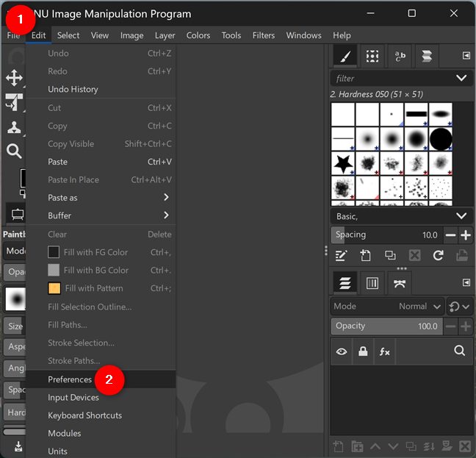This screenshot has width=476, height=458.
Task: Raise the layer with up arrow
Action: coord(375,446)
